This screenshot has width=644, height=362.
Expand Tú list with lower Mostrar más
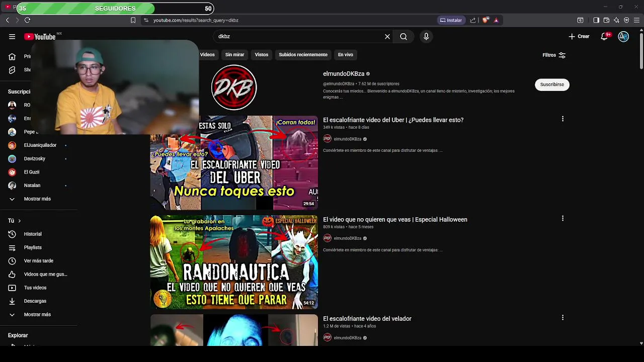point(38,315)
